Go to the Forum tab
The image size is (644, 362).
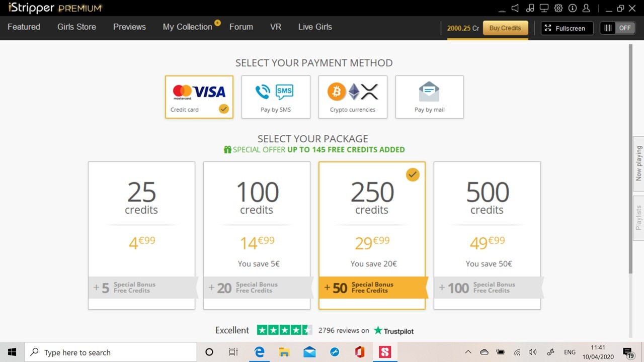click(x=241, y=27)
